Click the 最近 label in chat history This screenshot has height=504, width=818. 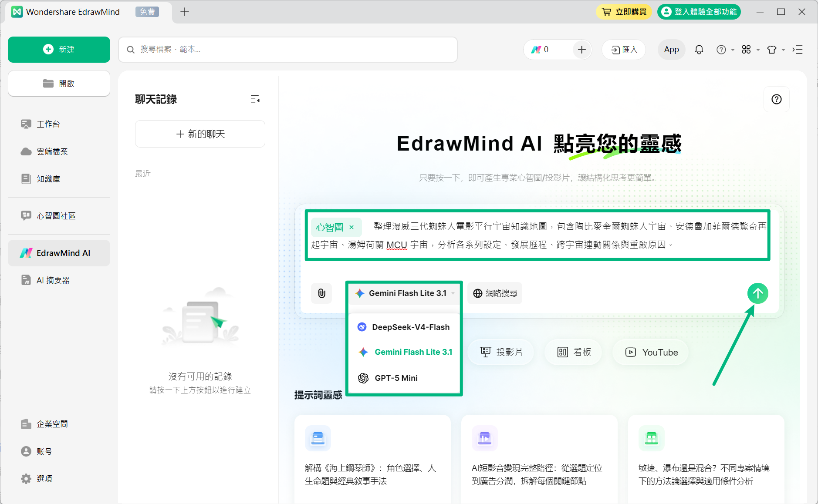pyautogui.click(x=143, y=174)
